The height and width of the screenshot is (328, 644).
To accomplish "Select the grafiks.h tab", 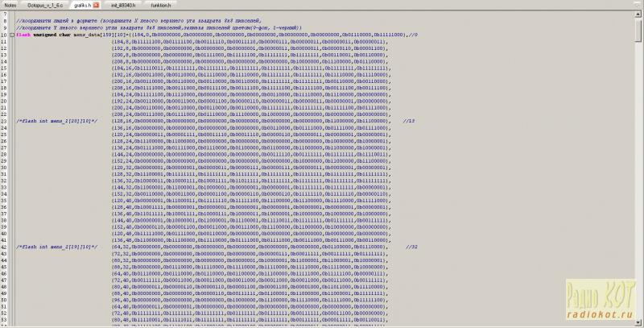I will coord(80,5).
